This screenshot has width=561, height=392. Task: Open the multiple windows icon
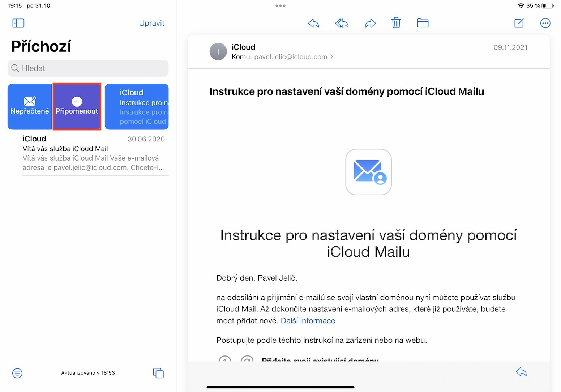tap(158, 373)
